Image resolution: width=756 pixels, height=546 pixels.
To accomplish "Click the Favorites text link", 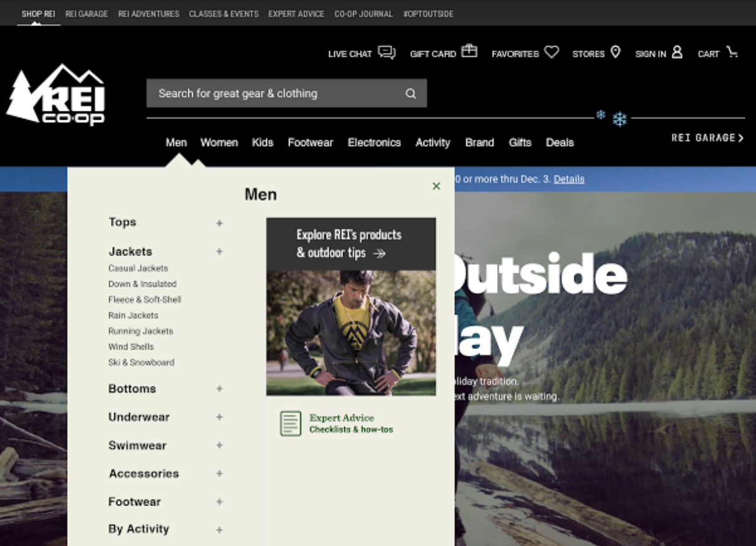I will pyautogui.click(x=515, y=54).
